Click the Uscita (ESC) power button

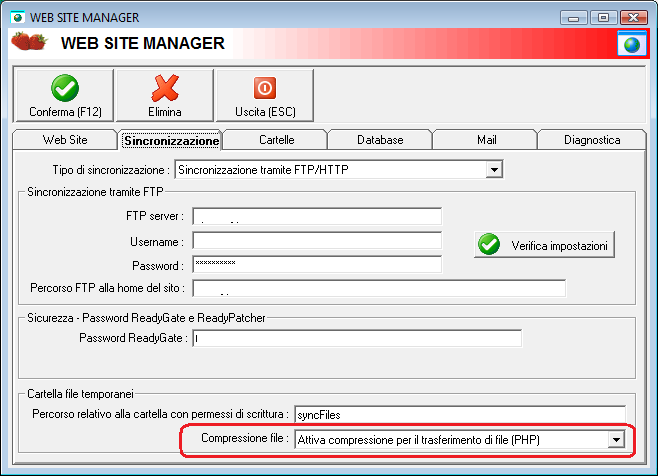coord(265,96)
